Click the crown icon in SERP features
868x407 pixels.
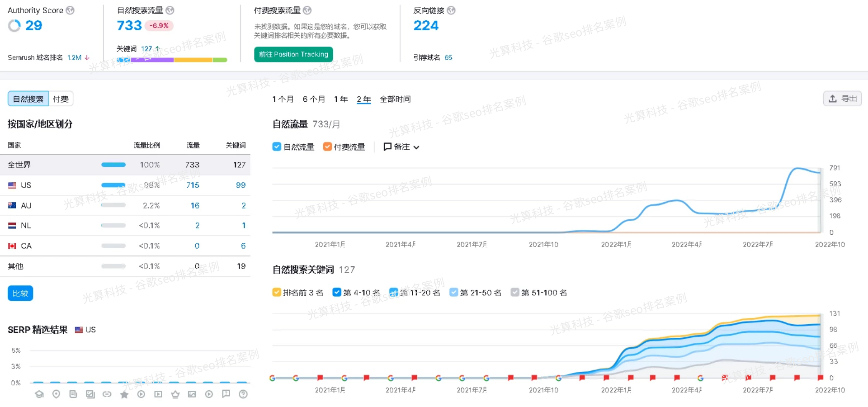tap(175, 394)
